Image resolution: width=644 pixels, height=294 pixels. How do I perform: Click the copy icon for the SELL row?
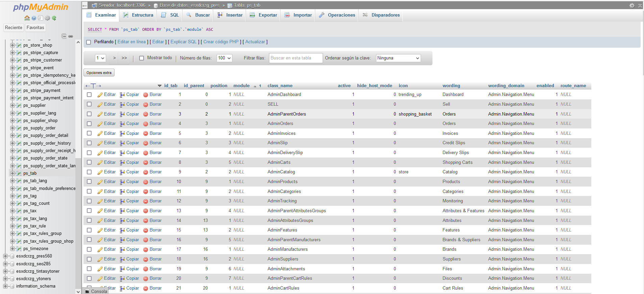click(x=122, y=104)
